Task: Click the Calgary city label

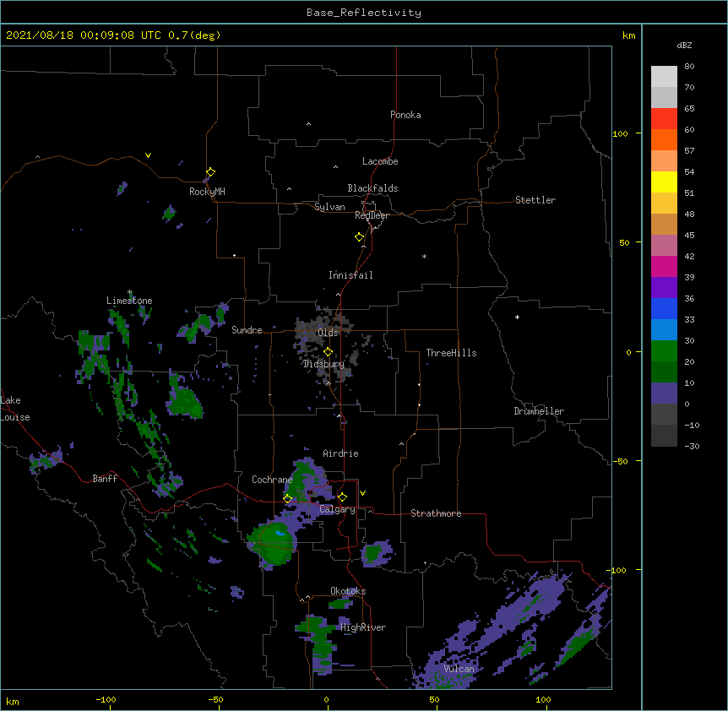Action: [337, 509]
